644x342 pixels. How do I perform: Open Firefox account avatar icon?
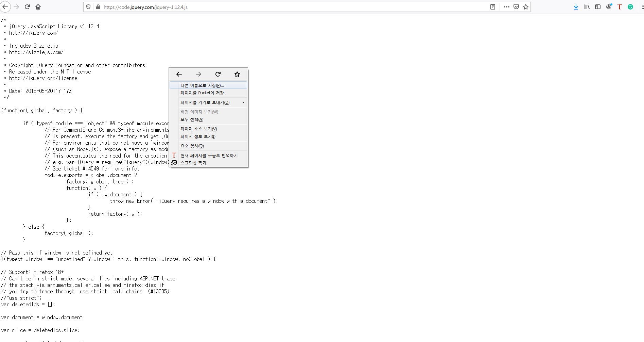[x=609, y=7]
